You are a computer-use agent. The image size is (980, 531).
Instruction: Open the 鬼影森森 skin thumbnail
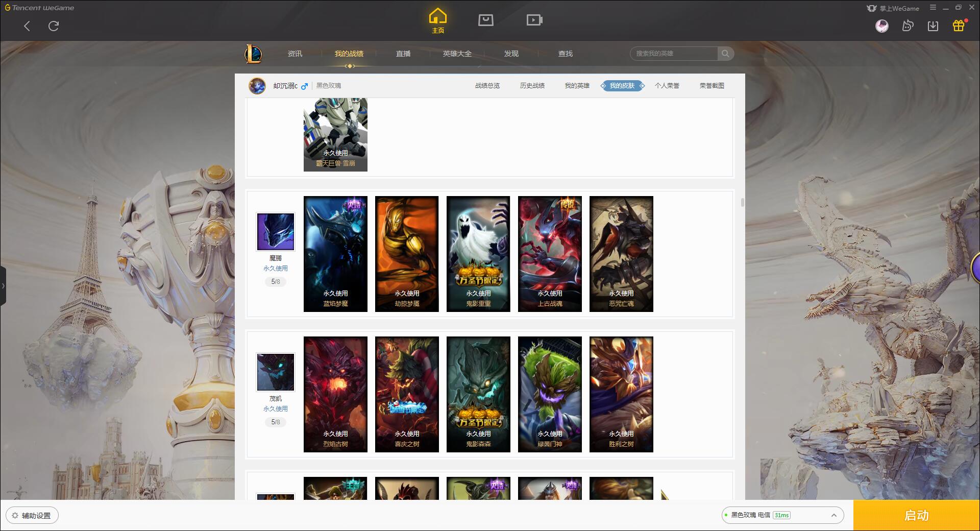pos(478,394)
